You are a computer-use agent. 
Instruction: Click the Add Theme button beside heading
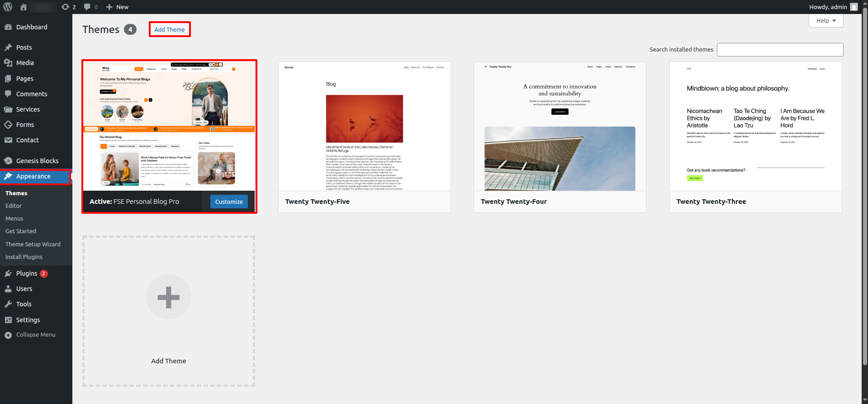pyautogui.click(x=170, y=29)
